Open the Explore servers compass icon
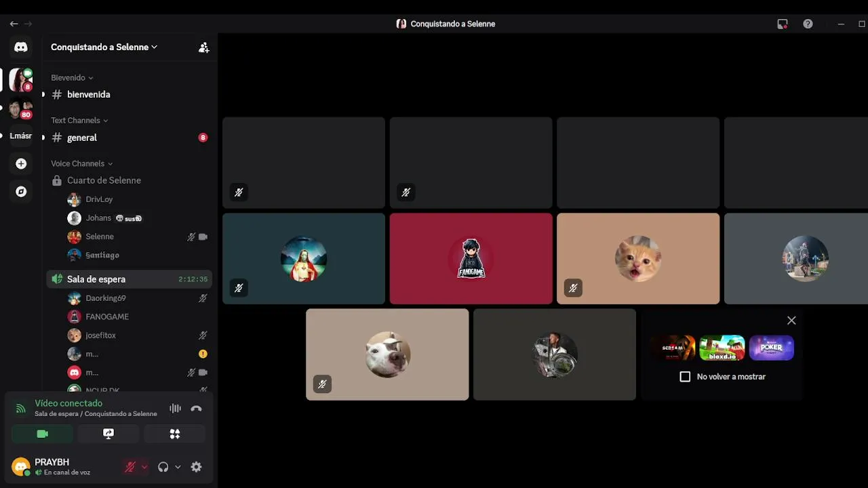The width and height of the screenshot is (868, 488). click(21, 192)
